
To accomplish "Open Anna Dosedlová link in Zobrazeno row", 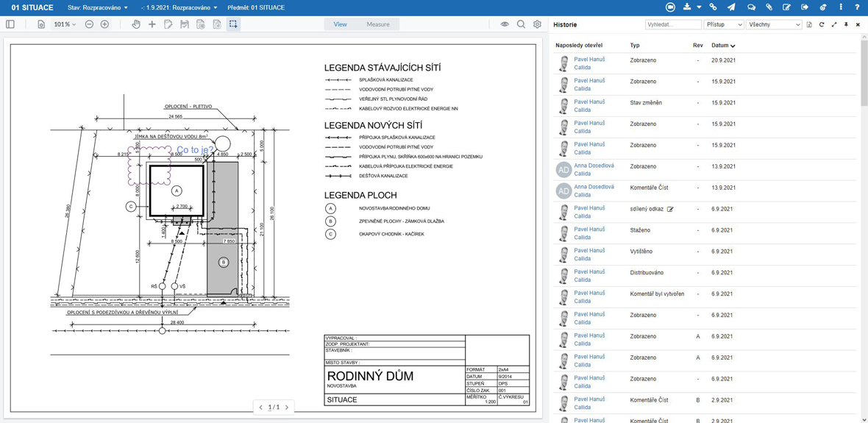I will (594, 165).
